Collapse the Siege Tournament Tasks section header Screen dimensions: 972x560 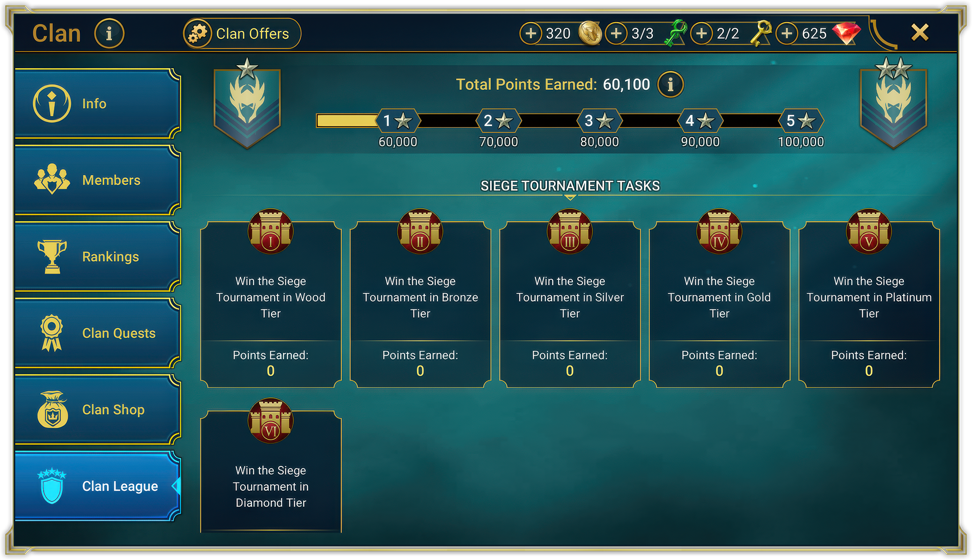(570, 186)
